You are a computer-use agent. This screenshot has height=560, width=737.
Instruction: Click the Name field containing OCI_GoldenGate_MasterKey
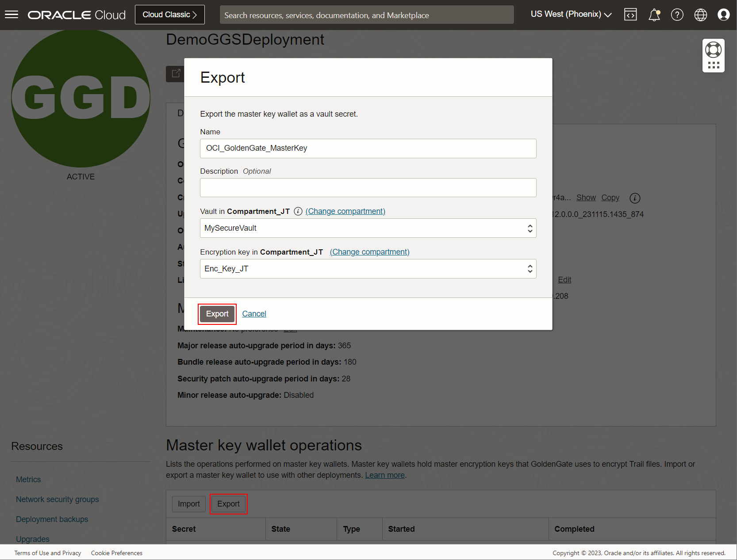point(368,148)
